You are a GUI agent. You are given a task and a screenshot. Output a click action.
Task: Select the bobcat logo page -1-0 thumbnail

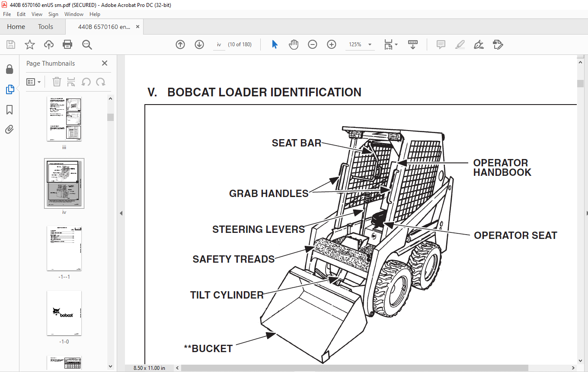click(x=64, y=313)
